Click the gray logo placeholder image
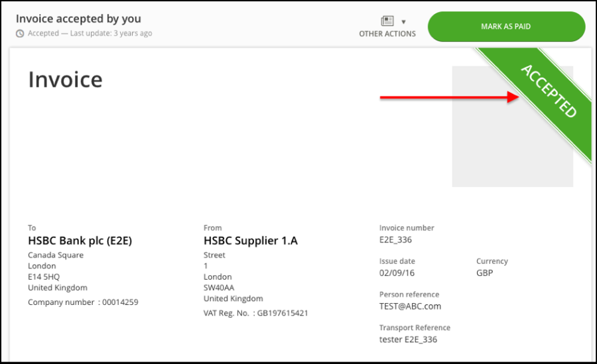 [512, 127]
